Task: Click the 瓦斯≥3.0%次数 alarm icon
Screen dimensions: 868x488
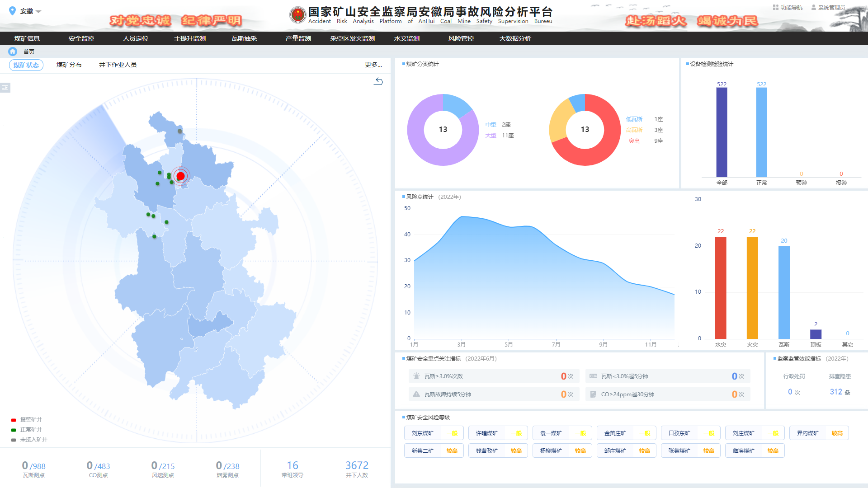Action: pyautogui.click(x=416, y=376)
